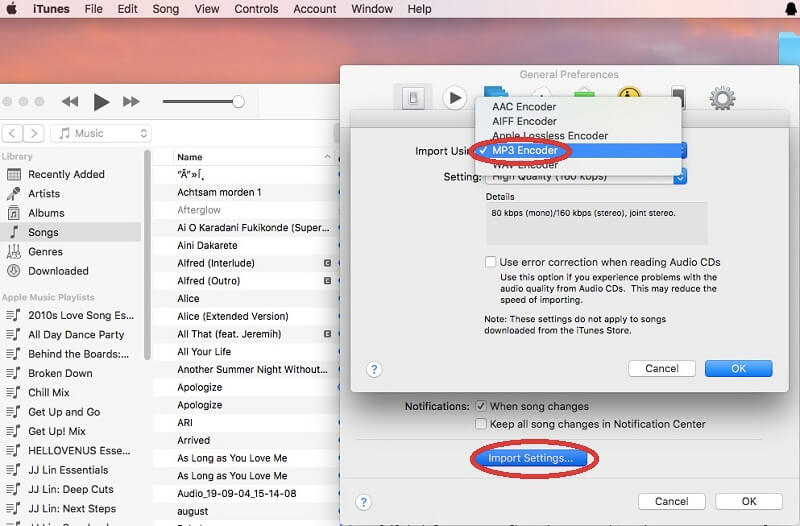Open the iTunes application menu
800x526 pixels.
point(51,9)
